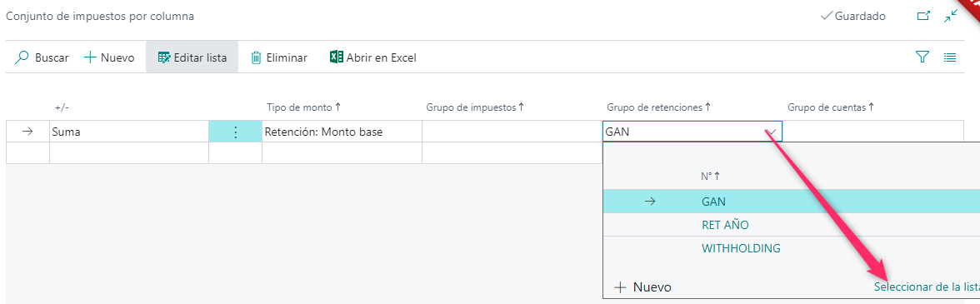Click the Eliminar trash icon
The width and height of the screenshot is (980, 304).
tap(257, 57)
